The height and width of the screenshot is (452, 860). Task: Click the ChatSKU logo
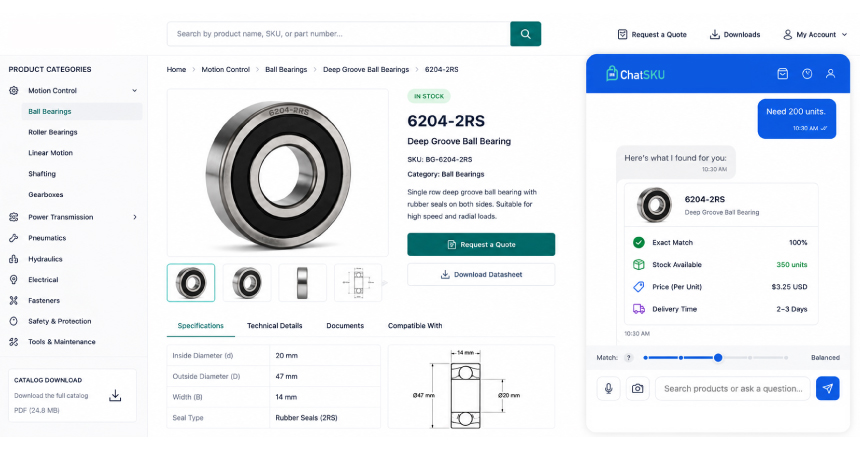coord(635,74)
